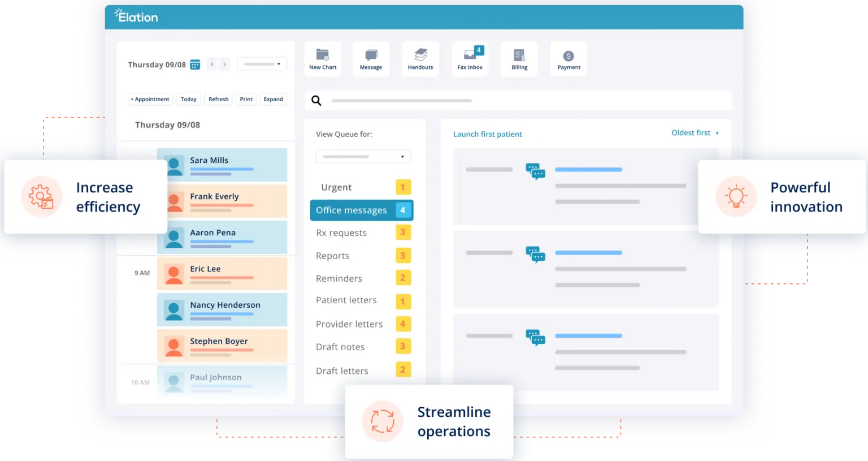The height and width of the screenshot is (461, 868).
Task: Click the Elation logo
Action: click(x=136, y=16)
